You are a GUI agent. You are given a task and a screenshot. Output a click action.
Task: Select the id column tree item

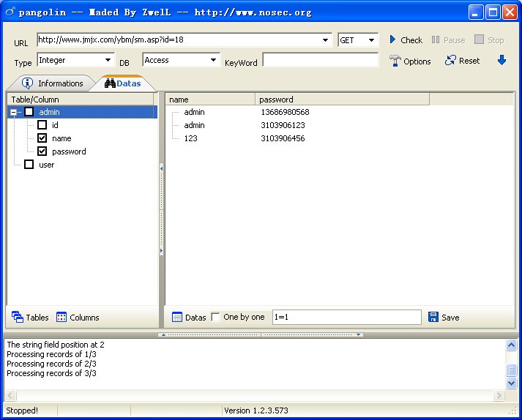(55, 125)
